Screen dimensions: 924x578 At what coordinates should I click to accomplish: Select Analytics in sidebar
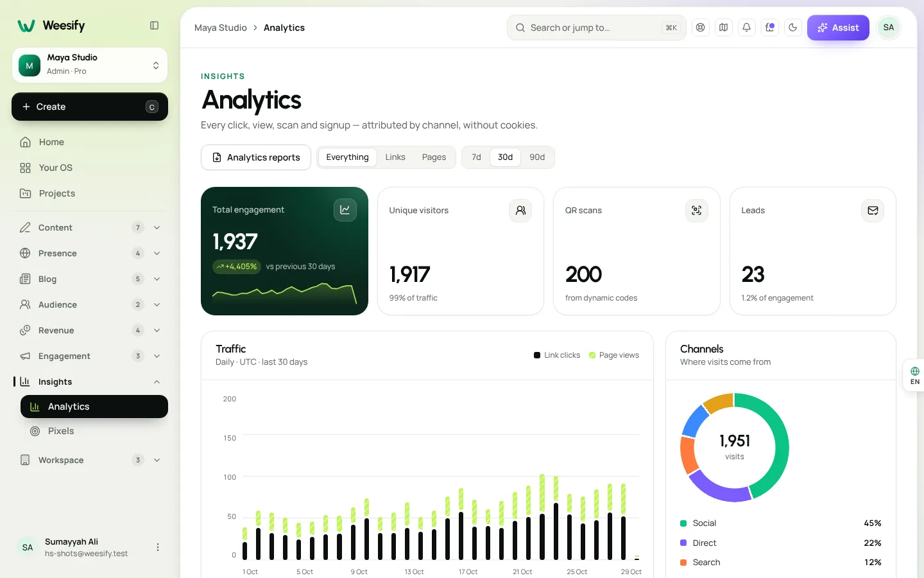coord(94,407)
